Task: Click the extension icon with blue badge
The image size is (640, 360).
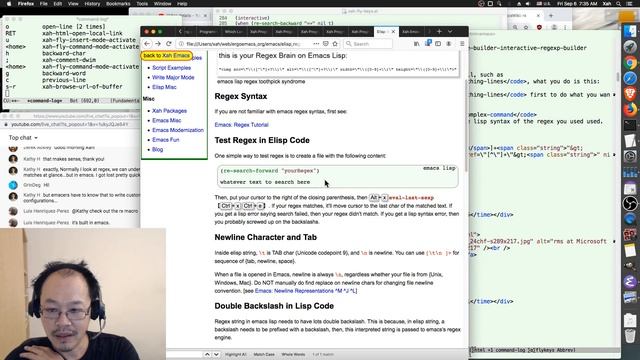Action: click(427, 43)
